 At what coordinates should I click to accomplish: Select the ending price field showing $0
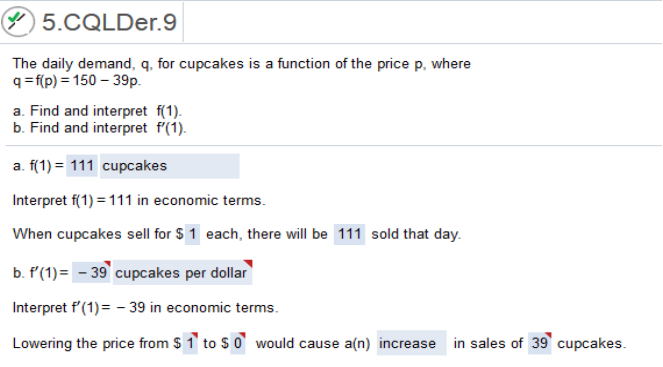238,343
